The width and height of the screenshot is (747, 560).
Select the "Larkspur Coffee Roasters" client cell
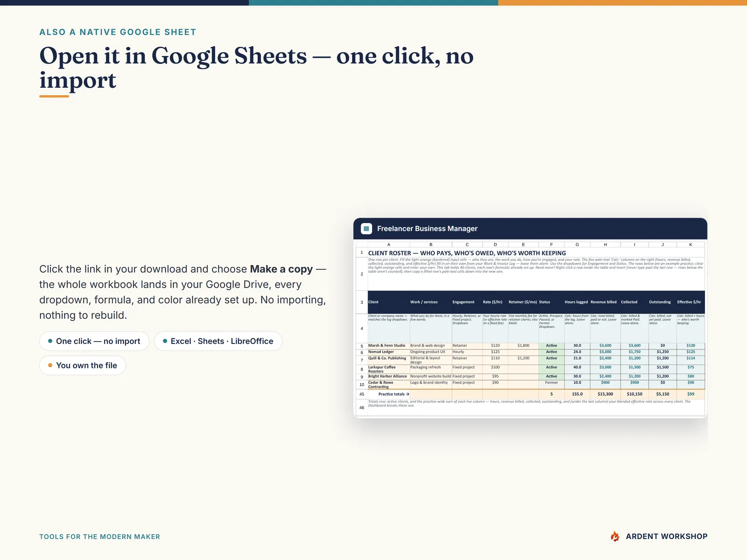[389, 369]
